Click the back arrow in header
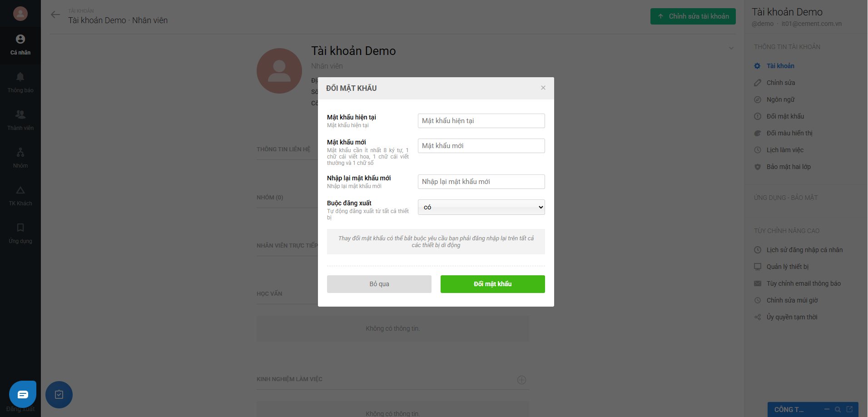This screenshot has height=417, width=868. click(x=55, y=15)
